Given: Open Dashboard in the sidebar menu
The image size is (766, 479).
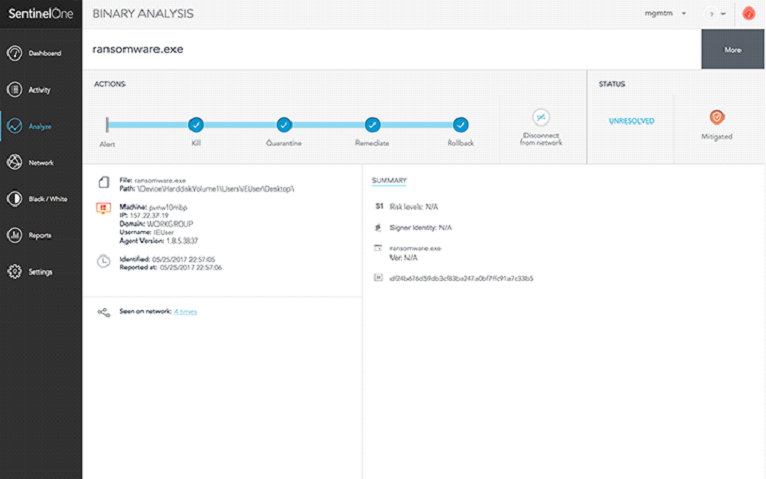Looking at the screenshot, I should [x=45, y=53].
